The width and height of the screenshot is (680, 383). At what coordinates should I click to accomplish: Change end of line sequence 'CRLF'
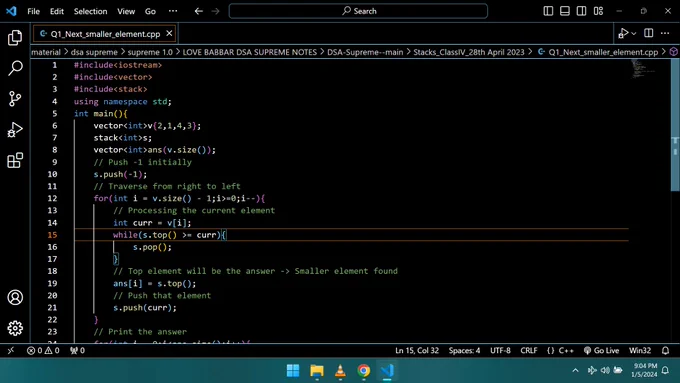point(529,350)
